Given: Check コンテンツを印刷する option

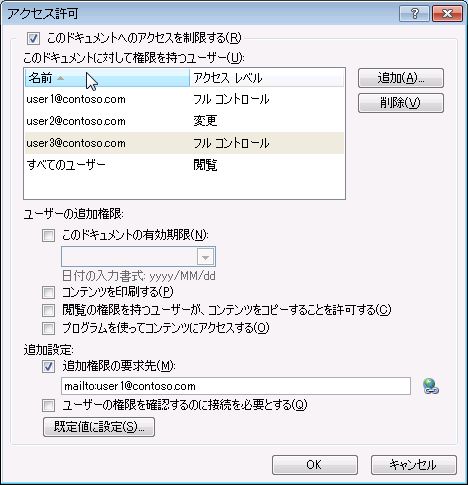Looking at the screenshot, I should point(48,292).
